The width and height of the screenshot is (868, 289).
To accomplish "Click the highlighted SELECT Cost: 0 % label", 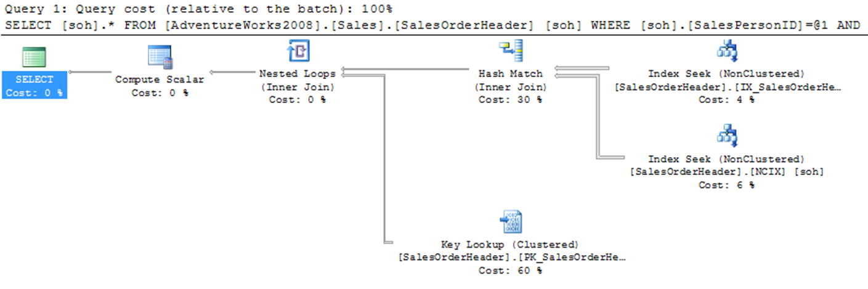I will tap(34, 86).
